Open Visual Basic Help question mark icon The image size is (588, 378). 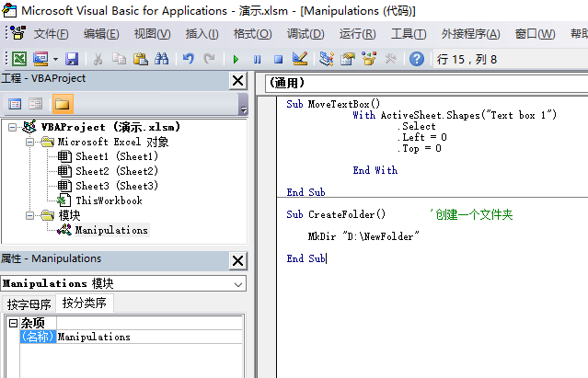(417, 59)
